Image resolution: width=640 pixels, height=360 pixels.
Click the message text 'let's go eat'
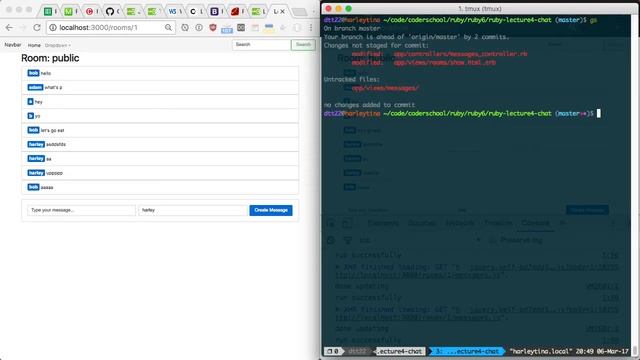53,131
